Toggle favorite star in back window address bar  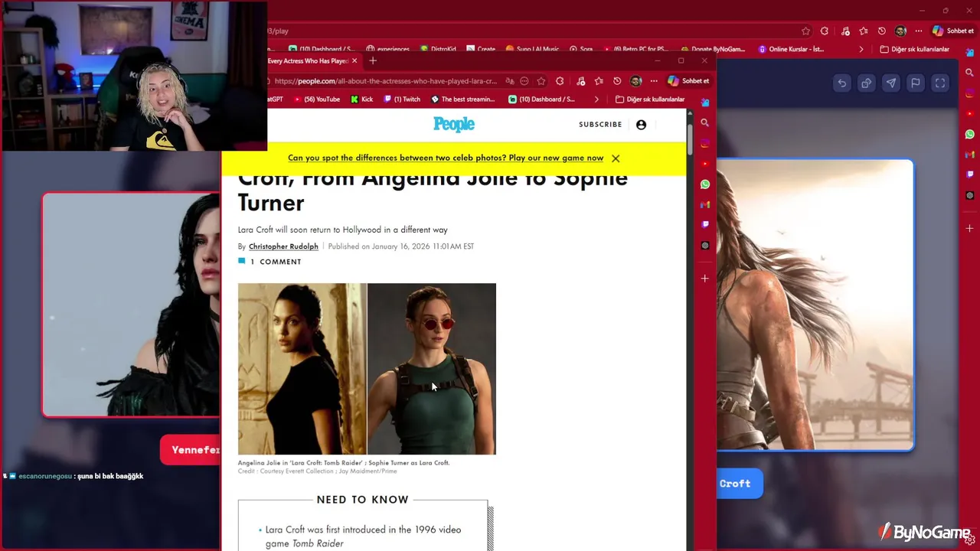pos(805,31)
